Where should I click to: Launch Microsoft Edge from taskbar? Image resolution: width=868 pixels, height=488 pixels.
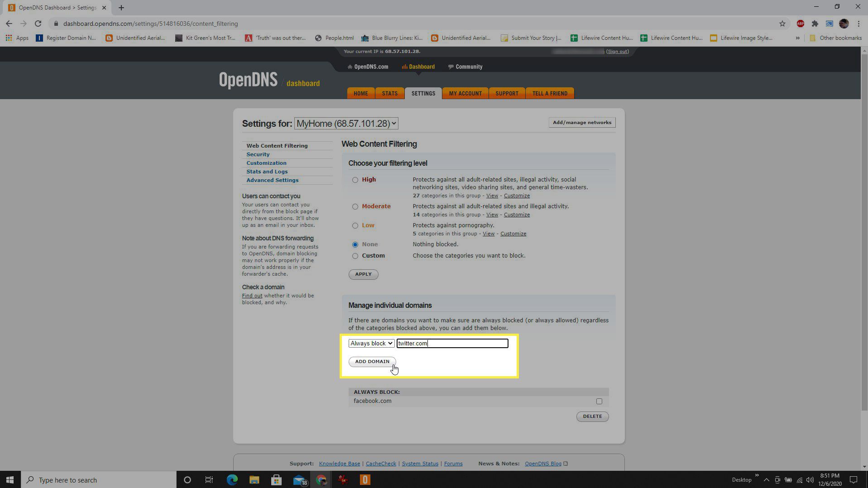point(232,480)
